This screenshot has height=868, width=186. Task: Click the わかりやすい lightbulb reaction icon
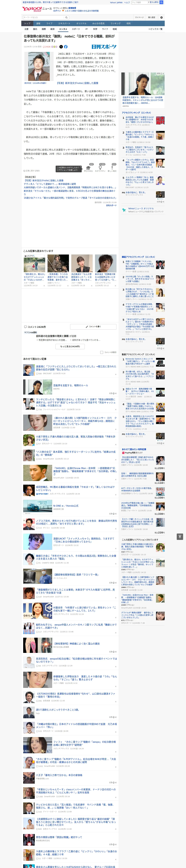(x=100, y=168)
